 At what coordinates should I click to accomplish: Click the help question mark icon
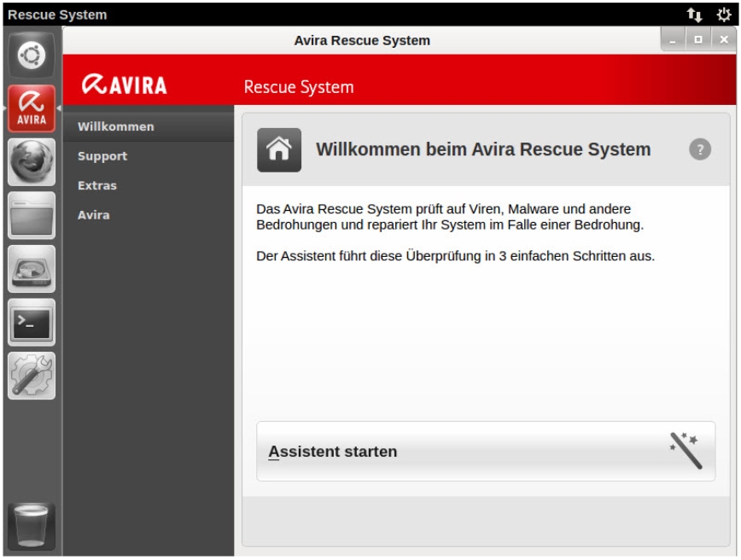click(699, 150)
